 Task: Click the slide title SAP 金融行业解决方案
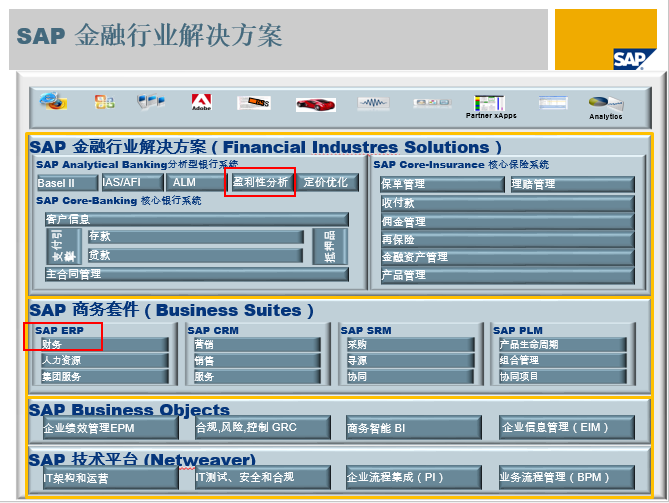coord(149,36)
